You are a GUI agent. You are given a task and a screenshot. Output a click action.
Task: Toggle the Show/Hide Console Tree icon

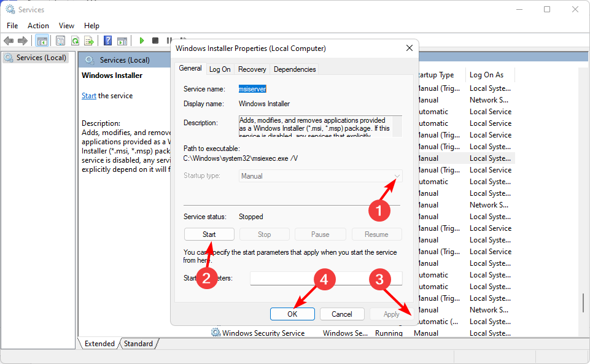coord(42,41)
